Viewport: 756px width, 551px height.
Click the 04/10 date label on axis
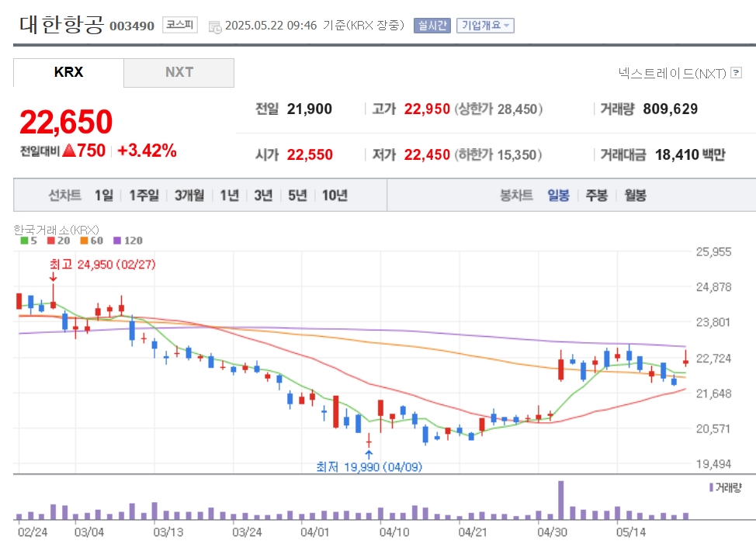tap(394, 532)
